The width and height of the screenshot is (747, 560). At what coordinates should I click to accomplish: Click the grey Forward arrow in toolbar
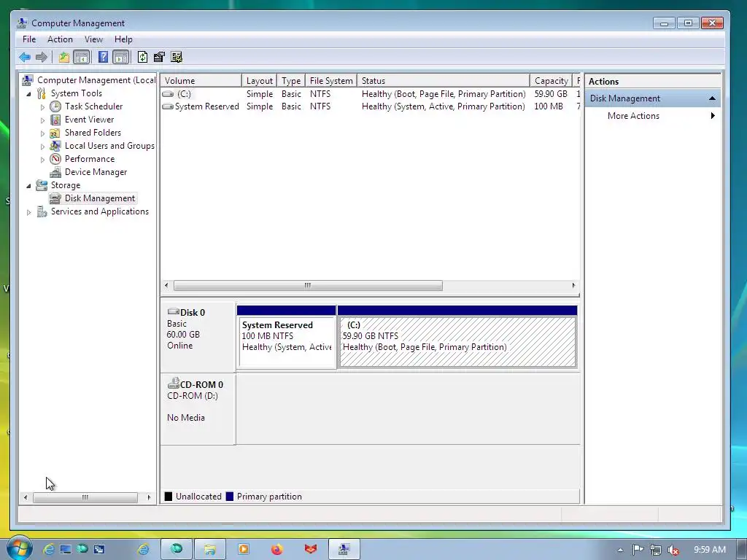click(x=42, y=58)
